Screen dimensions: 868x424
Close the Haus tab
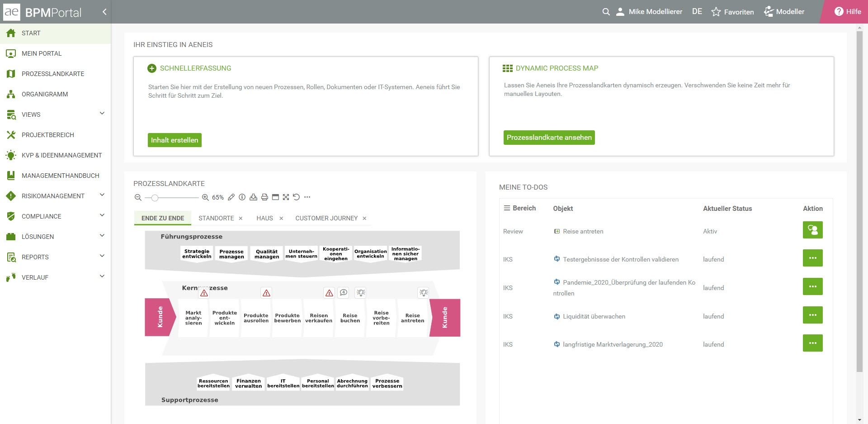tap(281, 219)
